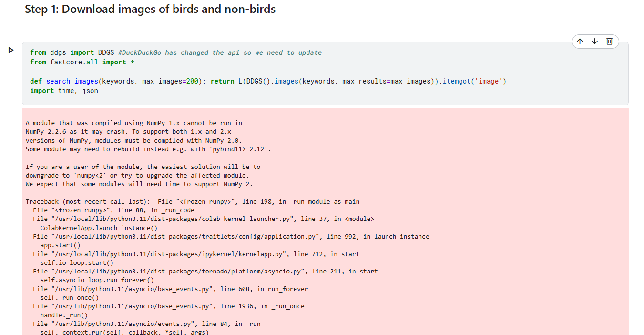Place cursor on 'from fastcore.all import *' line

click(78, 62)
